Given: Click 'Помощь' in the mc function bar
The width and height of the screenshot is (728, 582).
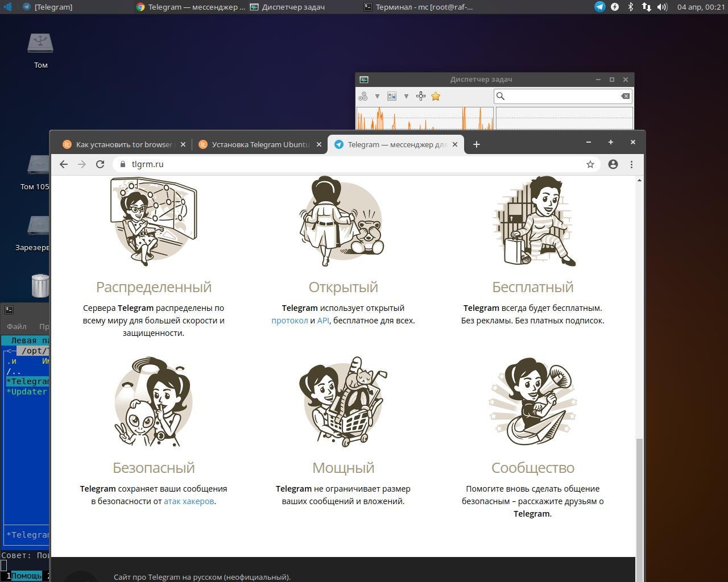Looking at the screenshot, I should pos(26,576).
